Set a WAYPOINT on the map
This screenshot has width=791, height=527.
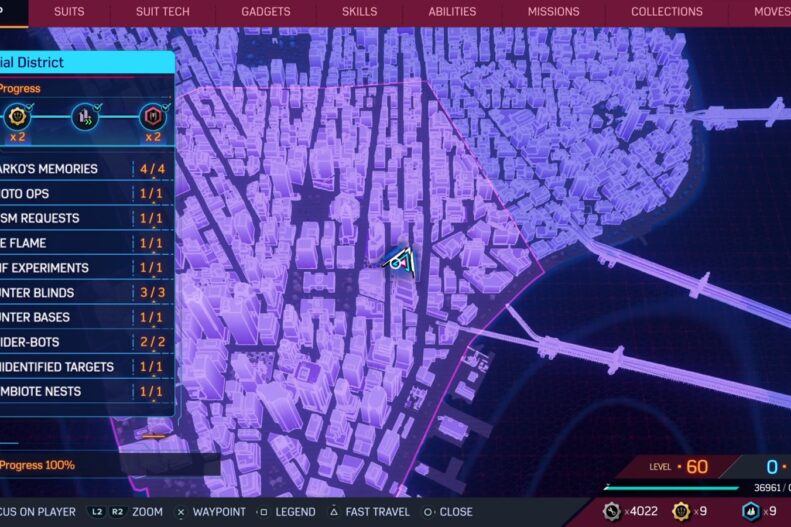click(219, 512)
